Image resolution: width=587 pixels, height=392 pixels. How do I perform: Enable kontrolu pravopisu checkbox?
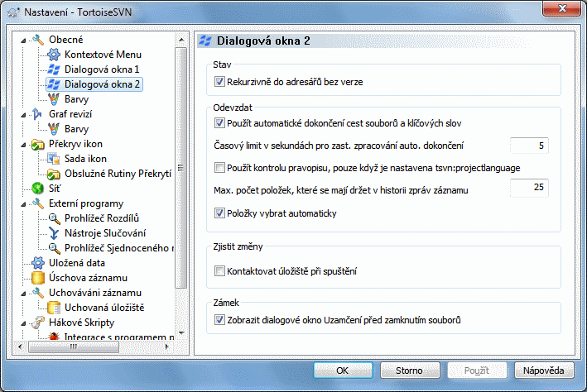[219, 168]
